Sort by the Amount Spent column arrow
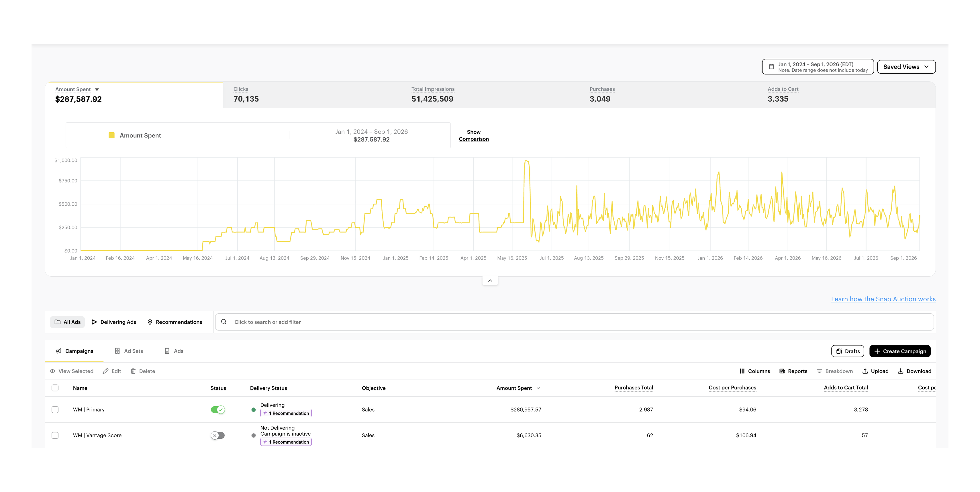Screen dimensions: 980x492 pos(538,388)
